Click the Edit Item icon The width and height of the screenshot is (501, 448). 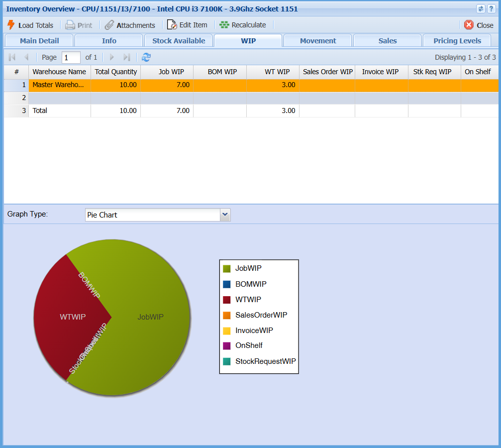172,25
